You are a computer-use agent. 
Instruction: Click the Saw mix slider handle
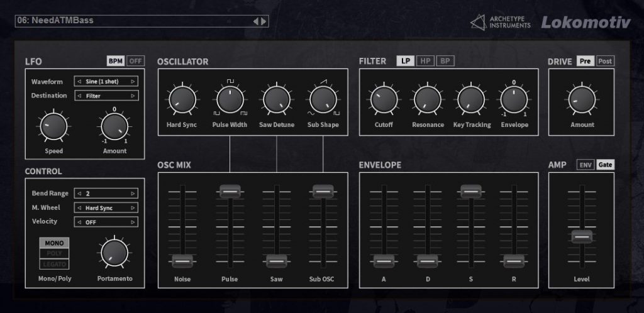[x=277, y=261]
